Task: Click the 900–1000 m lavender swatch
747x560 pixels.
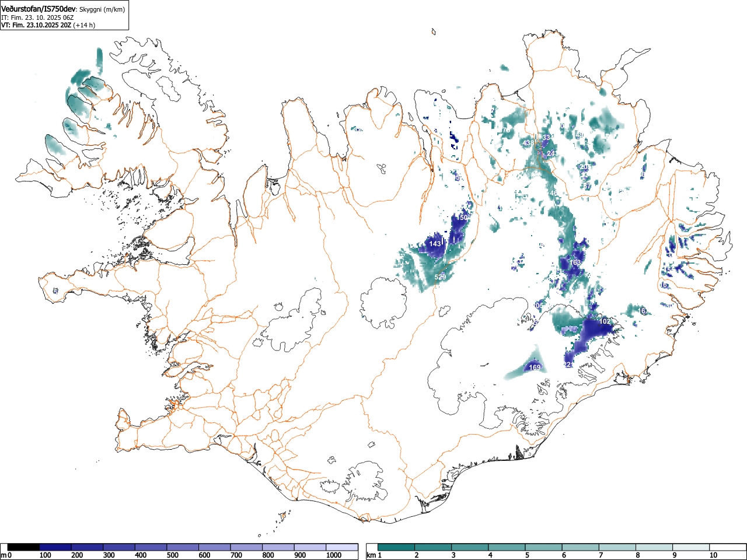Action: 310,547
